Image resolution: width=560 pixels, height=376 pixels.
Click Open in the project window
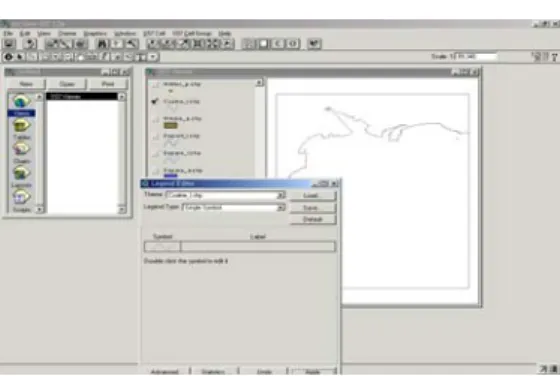(67, 84)
